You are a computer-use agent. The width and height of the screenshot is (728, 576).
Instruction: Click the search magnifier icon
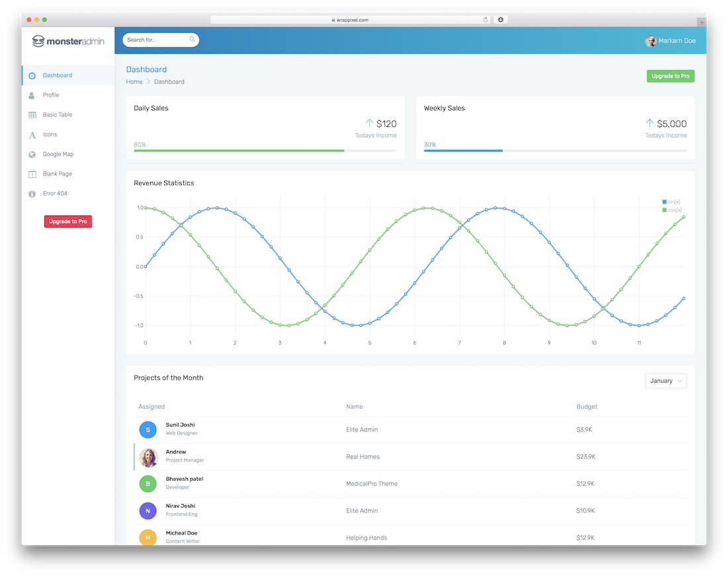(192, 40)
